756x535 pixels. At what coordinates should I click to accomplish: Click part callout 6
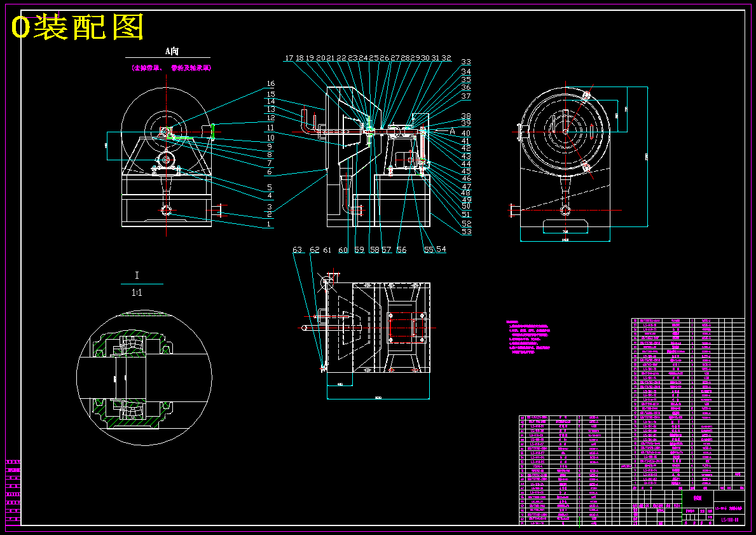point(269,172)
